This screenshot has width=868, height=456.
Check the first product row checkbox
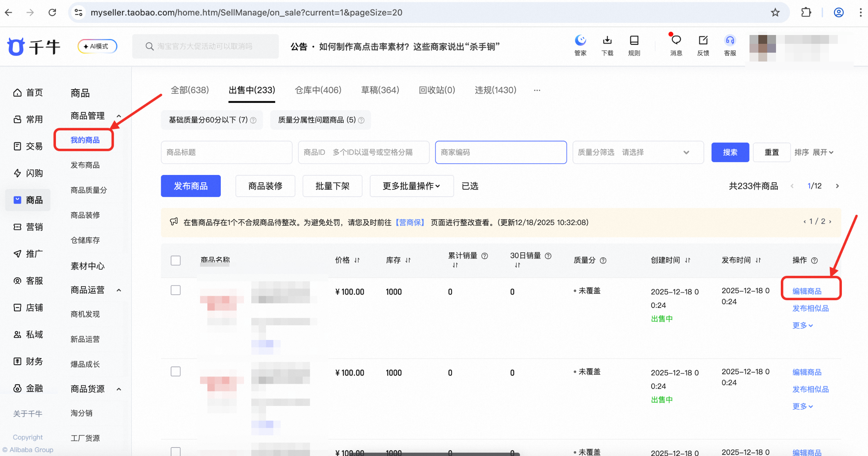coord(176,290)
